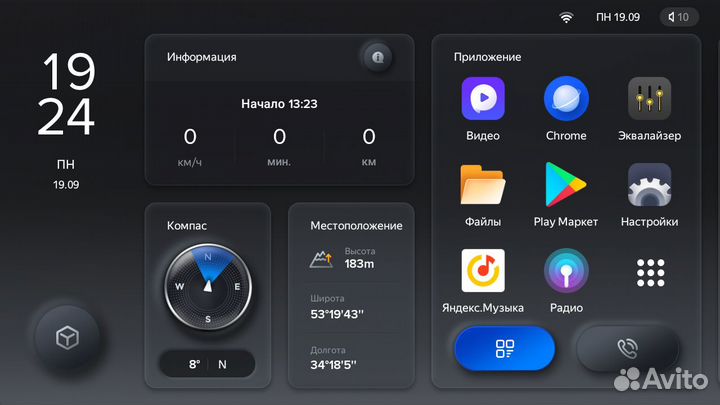
Task: Open the Файлы folder app
Action: tap(482, 185)
